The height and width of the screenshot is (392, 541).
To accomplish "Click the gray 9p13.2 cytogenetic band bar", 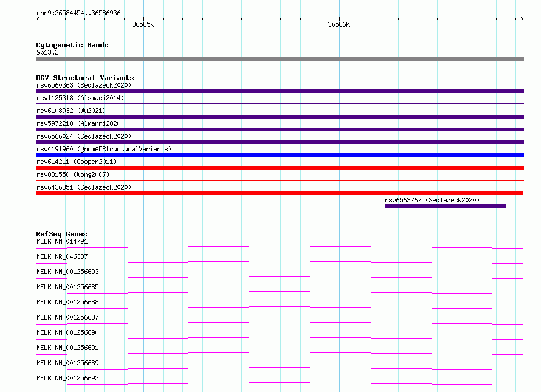I will point(280,59).
